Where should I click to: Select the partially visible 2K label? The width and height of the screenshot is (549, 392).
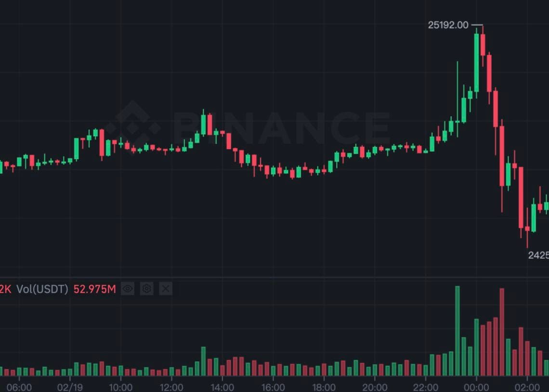[5, 289]
